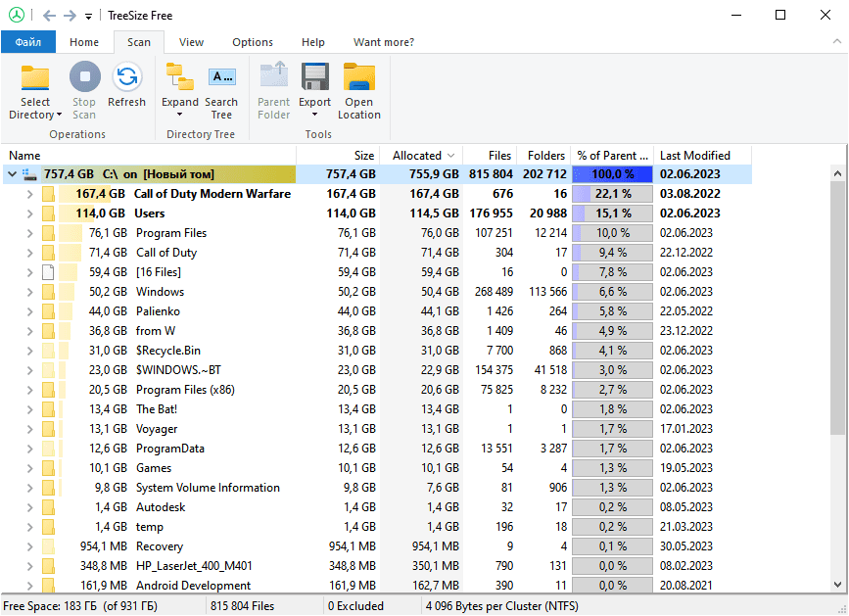Switch to the View ribbon tab

191,42
